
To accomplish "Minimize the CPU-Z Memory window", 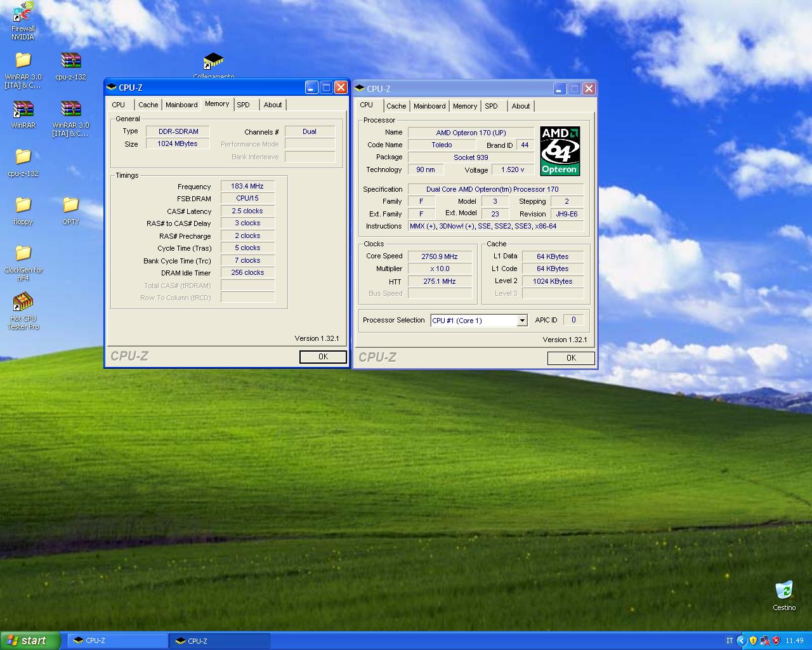I will click(x=311, y=88).
